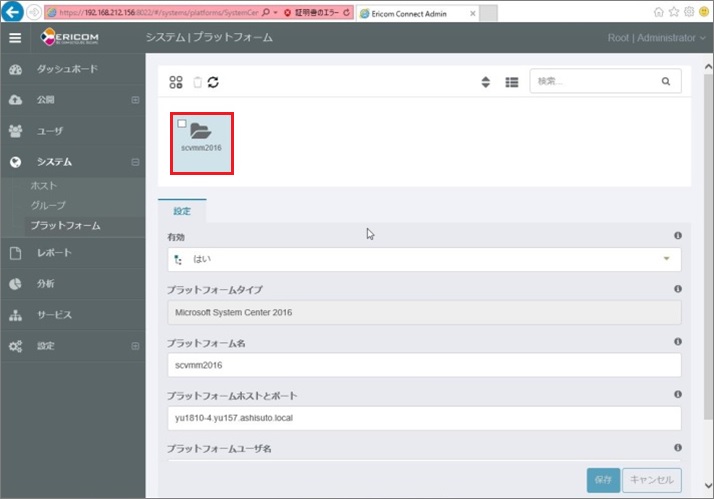Click info icon beside プラットフォームタイプ
This screenshot has height=499, width=714.
coord(677,289)
